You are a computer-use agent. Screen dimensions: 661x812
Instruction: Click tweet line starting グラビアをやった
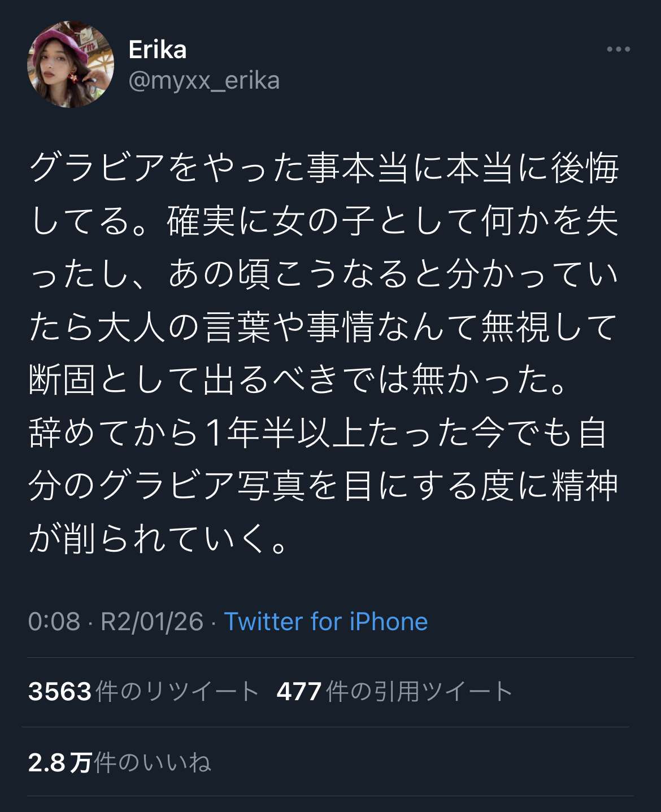[324, 168]
